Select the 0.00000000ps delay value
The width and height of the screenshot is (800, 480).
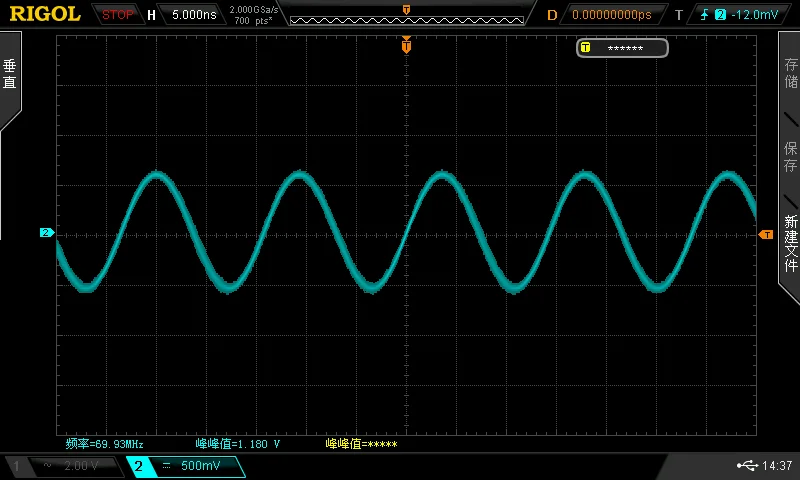[x=612, y=15]
